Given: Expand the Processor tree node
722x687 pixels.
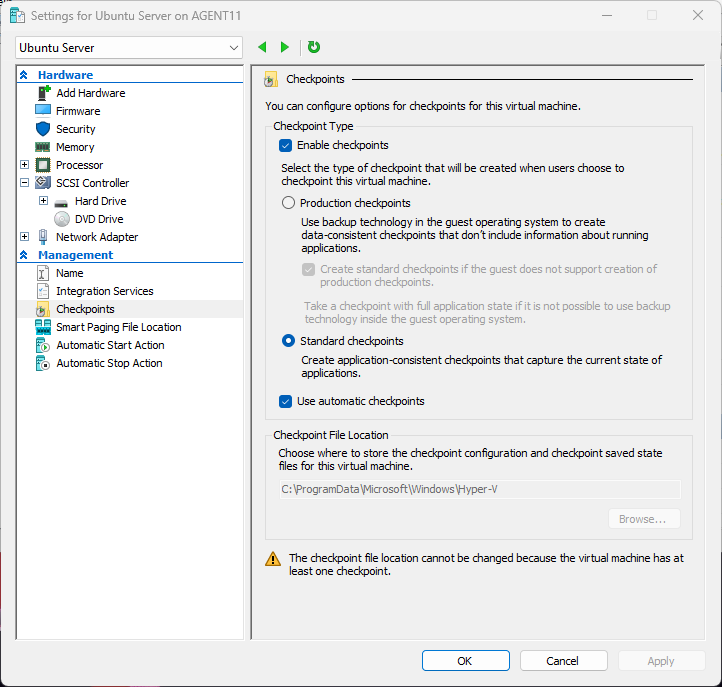Looking at the screenshot, I should (25, 165).
